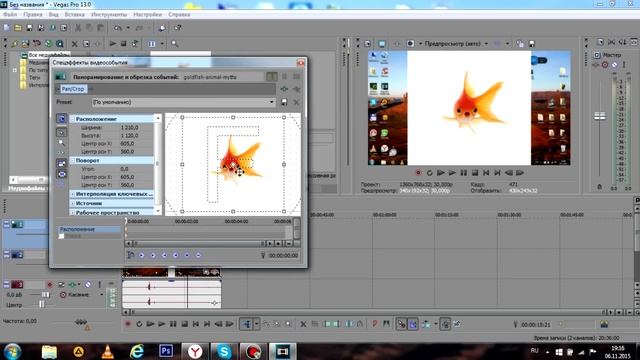Open the Правка menu
Image resolution: width=640 pixels, height=360 pixels.
click(x=33, y=14)
